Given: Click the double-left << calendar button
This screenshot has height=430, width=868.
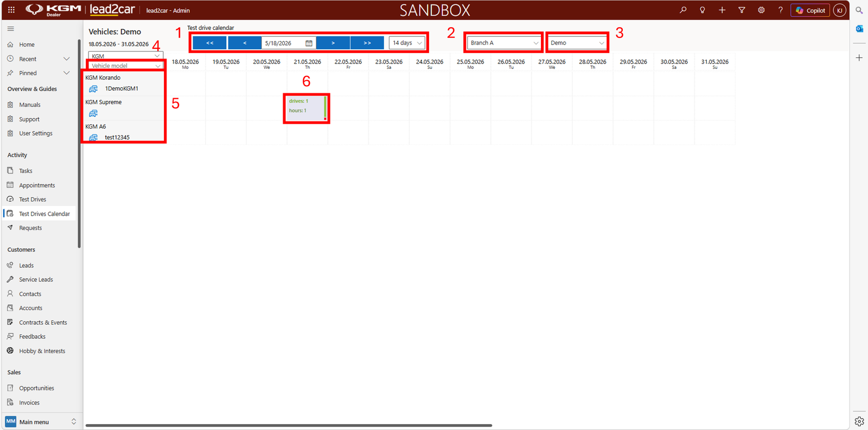Looking at the screenshot, I should 209,43.
